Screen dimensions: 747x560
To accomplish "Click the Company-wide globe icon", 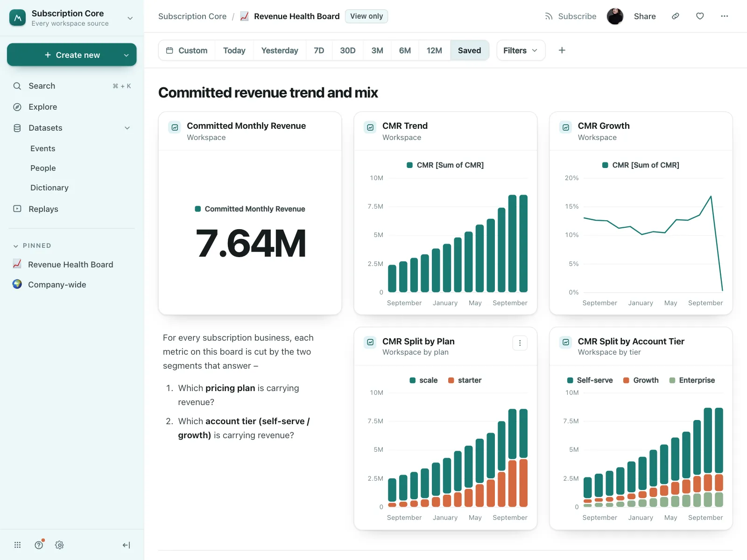I will [17, 284].
